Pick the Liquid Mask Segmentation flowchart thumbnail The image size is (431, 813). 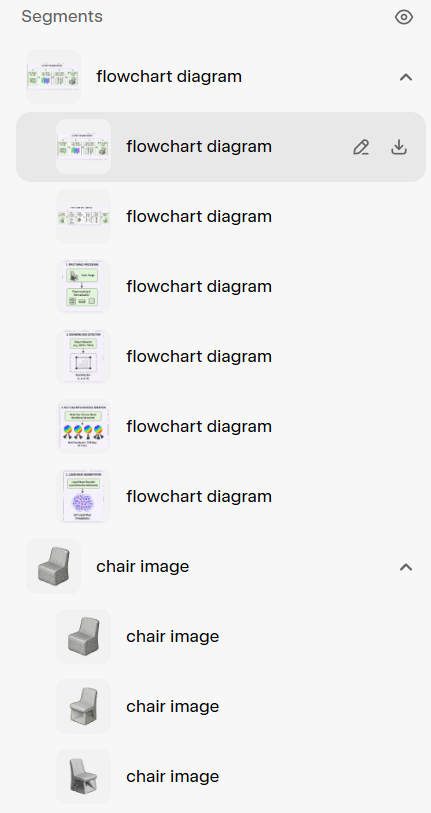(84, 496)
